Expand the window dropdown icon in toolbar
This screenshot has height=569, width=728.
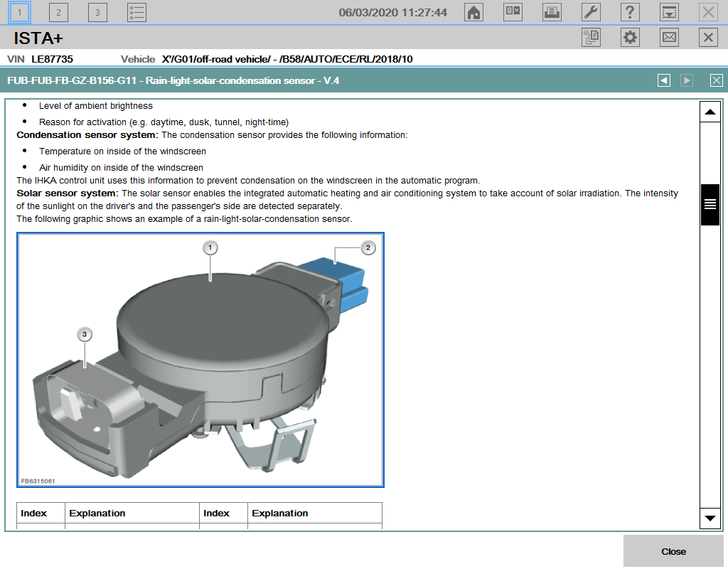(668, 12)
